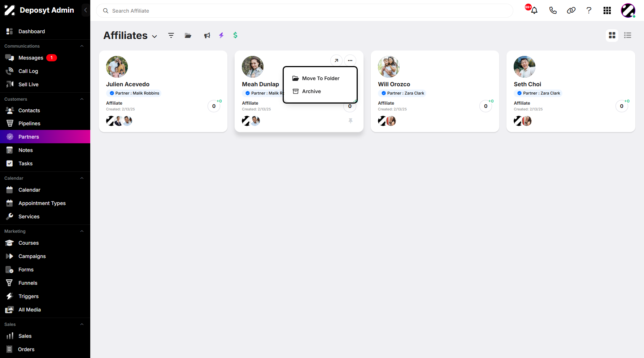644x358 pixels.
Task: Collapse the Calendar section
Action: coord(82,178)
